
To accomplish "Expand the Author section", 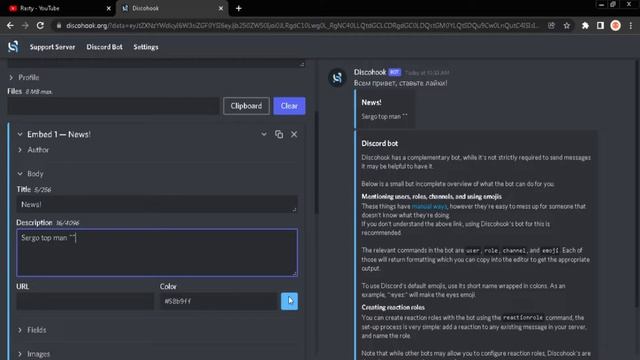I will tap(33, 150).
